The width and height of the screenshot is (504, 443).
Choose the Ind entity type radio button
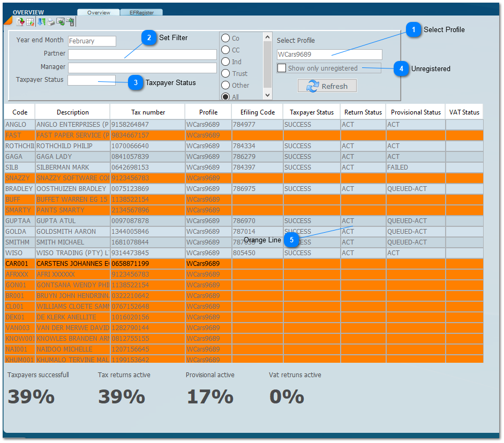pos(226,62)
